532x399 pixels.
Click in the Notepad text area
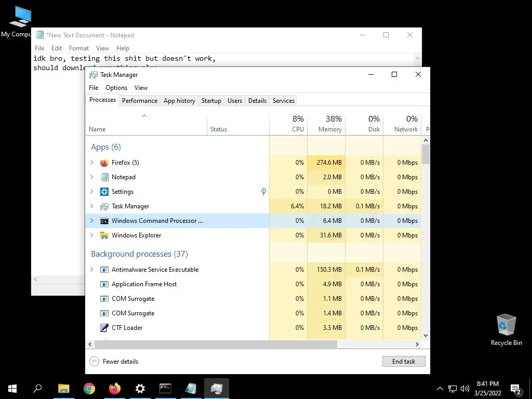pos(58,170)
